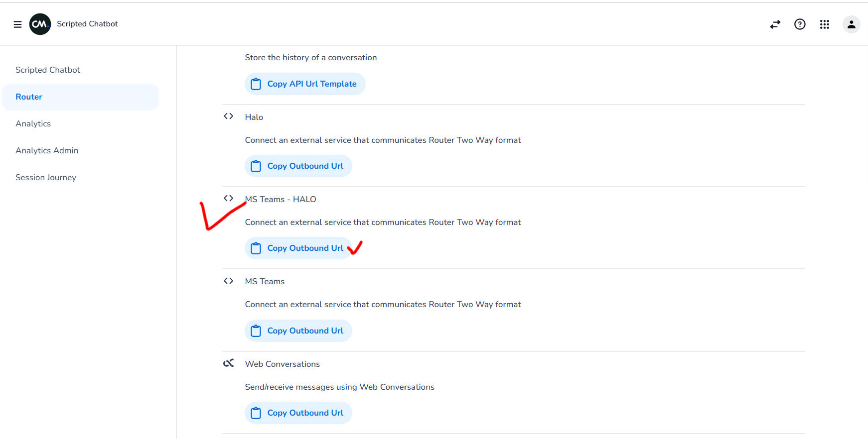The image size is (868, 439).
Task: Click clipboard icon in MS Teams' copy button
Action: coord(256,331)
